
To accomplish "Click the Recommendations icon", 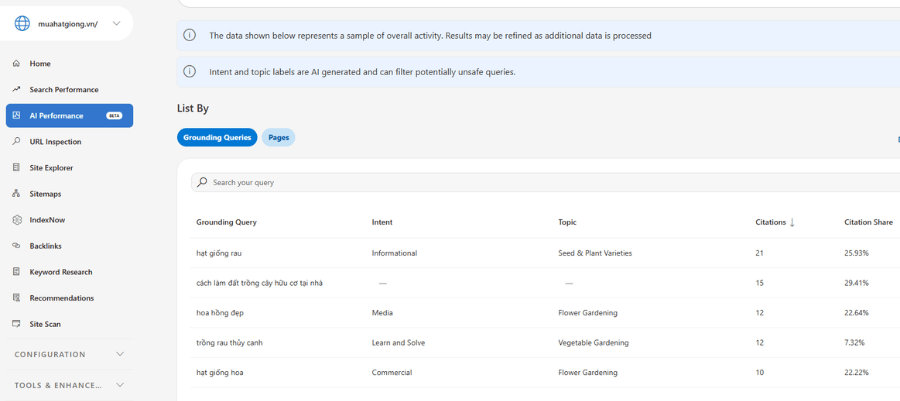I will point(16,298).
